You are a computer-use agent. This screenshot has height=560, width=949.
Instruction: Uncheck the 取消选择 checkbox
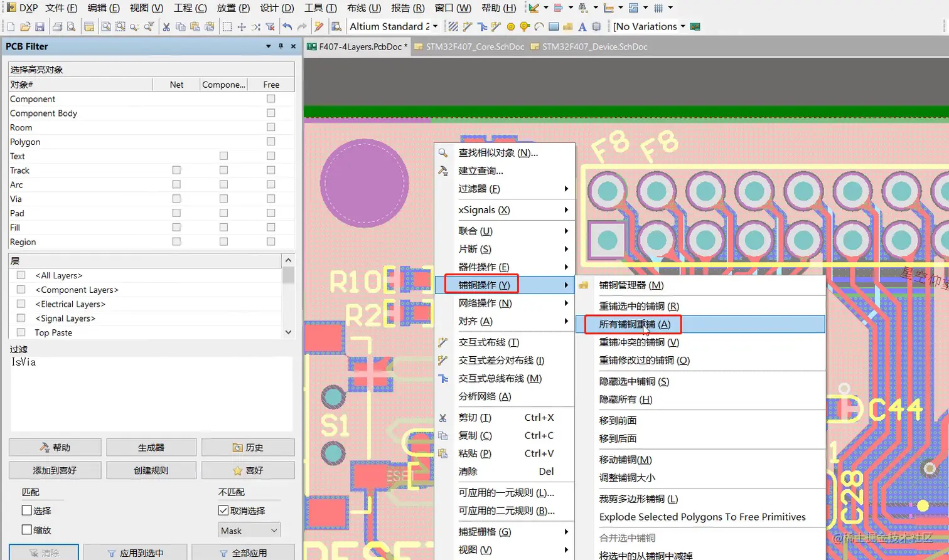pyautogui.click(x=223, y=510)
